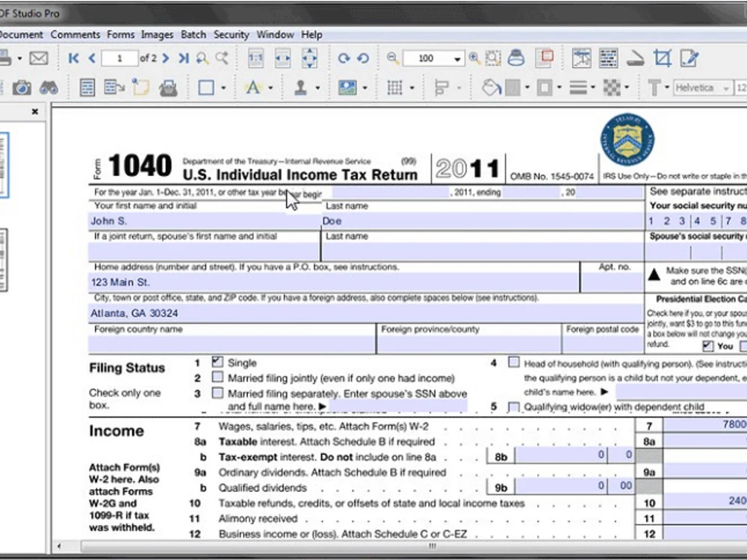Select the Text highlight tool
Image resolution: width=747 pixels, height=560 pixels.
254,87
